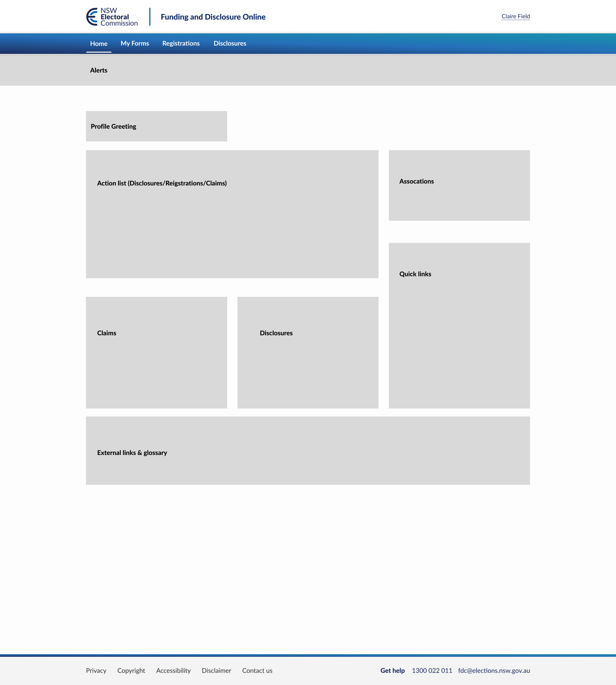Open the Alerts section
Screen dimensions: 616x685
tap(98, 70)
